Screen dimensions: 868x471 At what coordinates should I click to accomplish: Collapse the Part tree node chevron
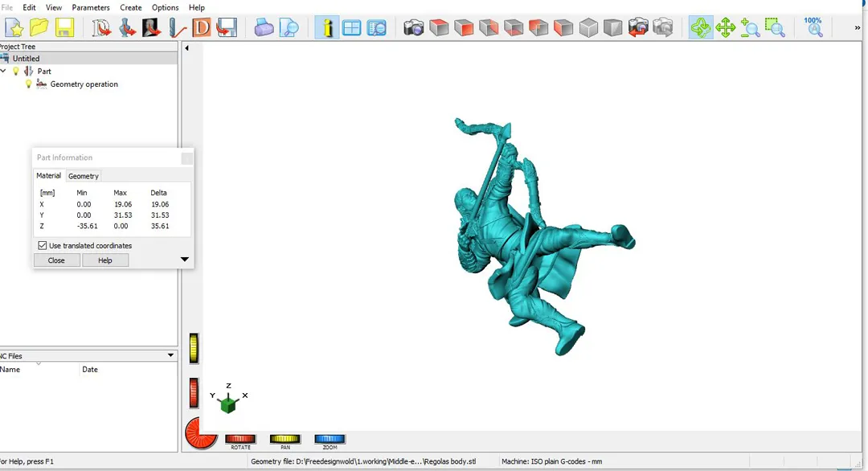4,71
